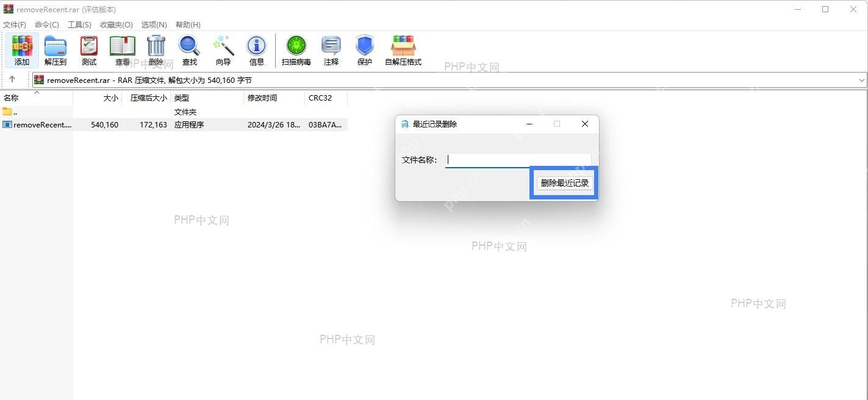Image resolution: width=868 pixels, height=400 pixels.
Task: Select the parent folder '..' icon
Action: [7, 112]
